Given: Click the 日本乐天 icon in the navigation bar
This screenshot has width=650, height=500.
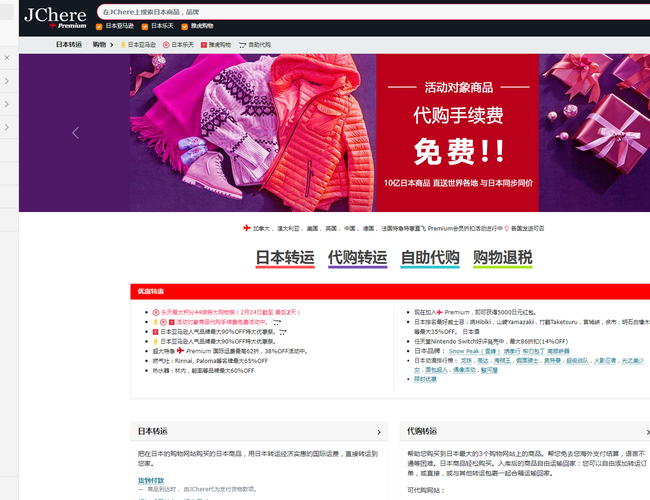Looking at the screenshot, I should pos(166,45).
